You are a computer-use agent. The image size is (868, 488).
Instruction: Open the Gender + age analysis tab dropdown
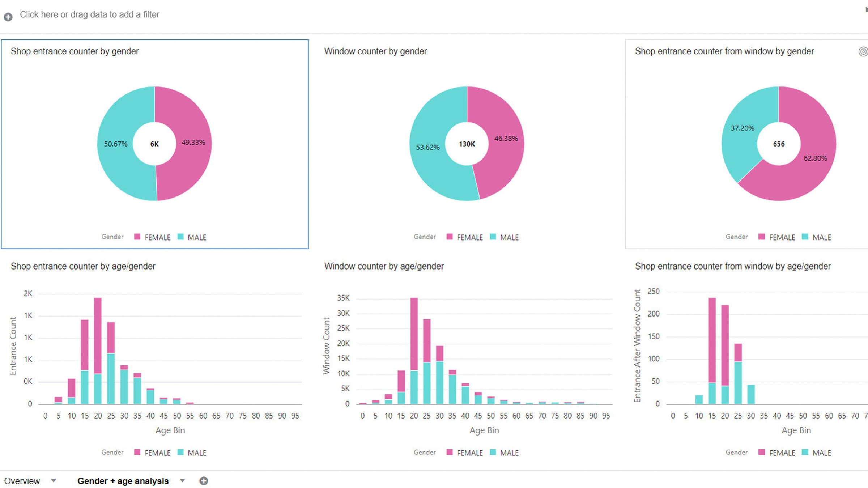(183, 480)
